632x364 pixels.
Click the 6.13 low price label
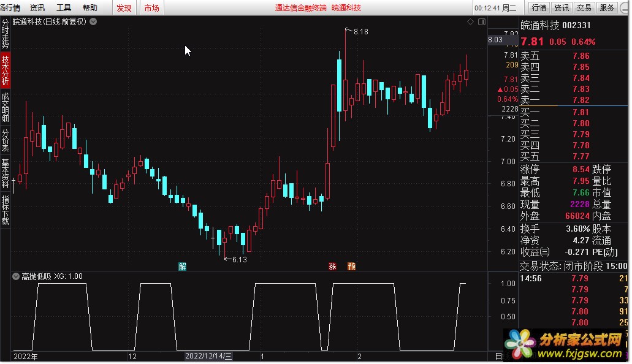pyautogui.click(x=240, y=260)
